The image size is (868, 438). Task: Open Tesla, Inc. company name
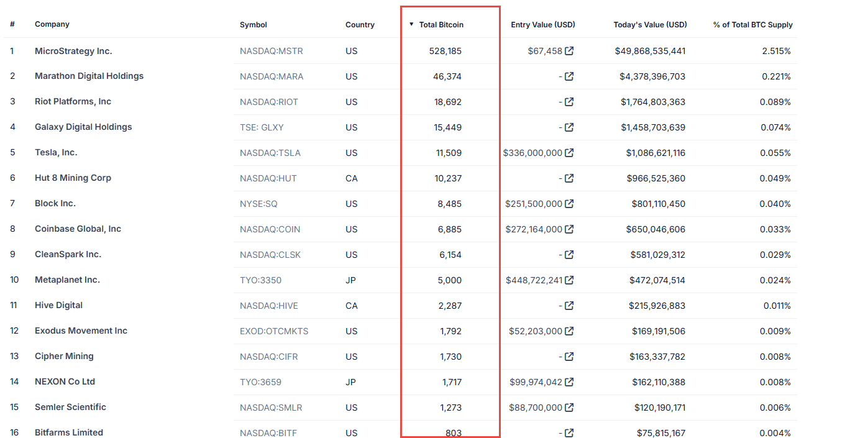click(x=56, y=152)
